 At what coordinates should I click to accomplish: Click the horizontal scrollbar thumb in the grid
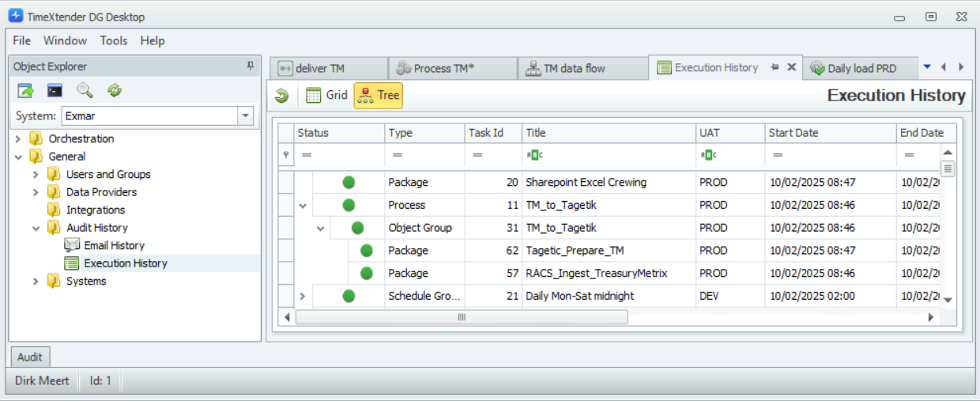pyautogui.click(x=462, y=317)
